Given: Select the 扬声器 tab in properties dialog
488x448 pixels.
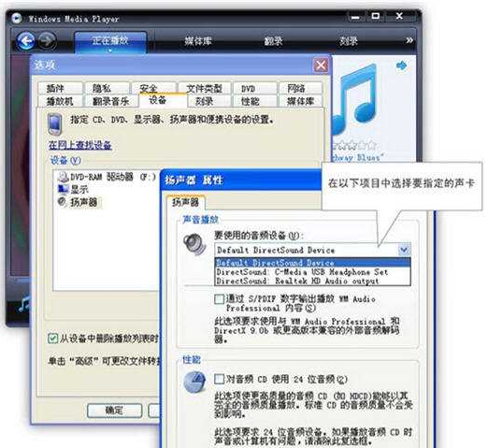Looking at the screenshot, I should tap(186, 202).
